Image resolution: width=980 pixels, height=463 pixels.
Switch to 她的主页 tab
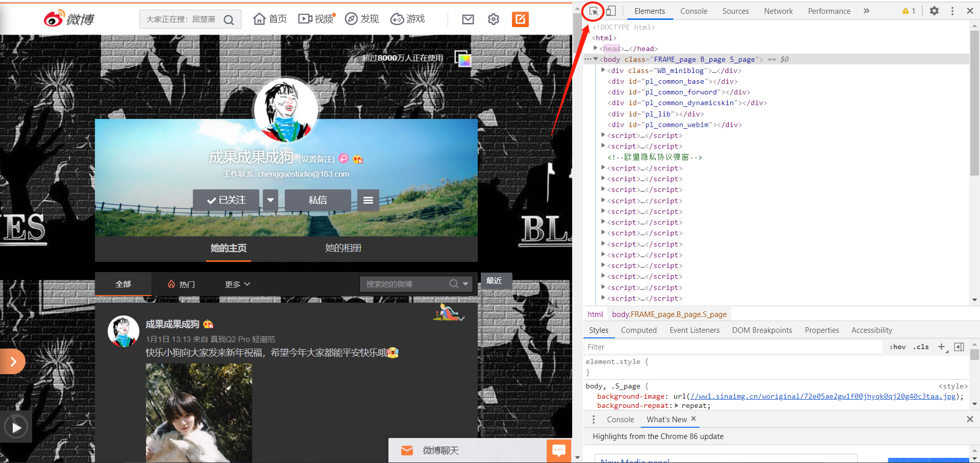coord(229,248)
